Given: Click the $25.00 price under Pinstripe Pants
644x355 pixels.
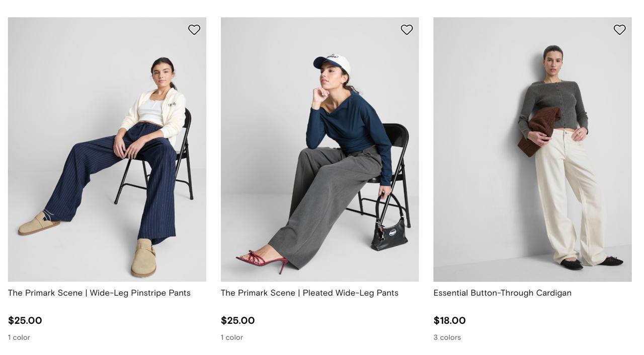Looking at the screenshot, I should coord(25,321).
